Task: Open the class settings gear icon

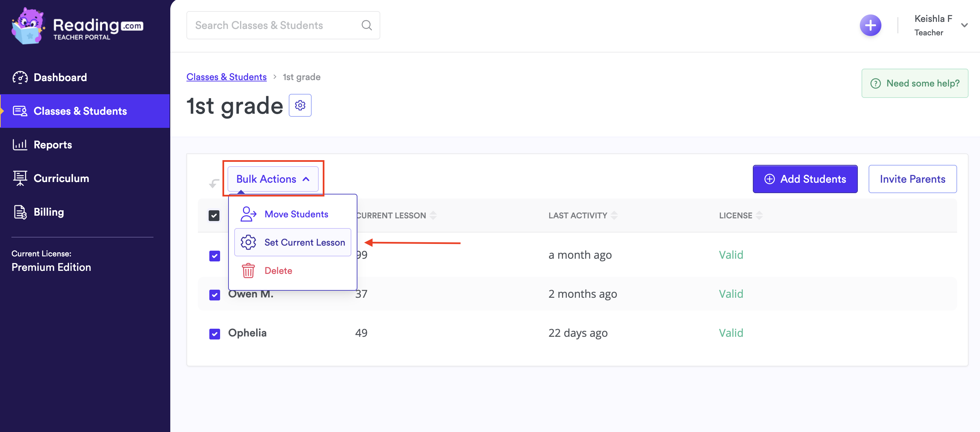Action: tap(300, 105)
